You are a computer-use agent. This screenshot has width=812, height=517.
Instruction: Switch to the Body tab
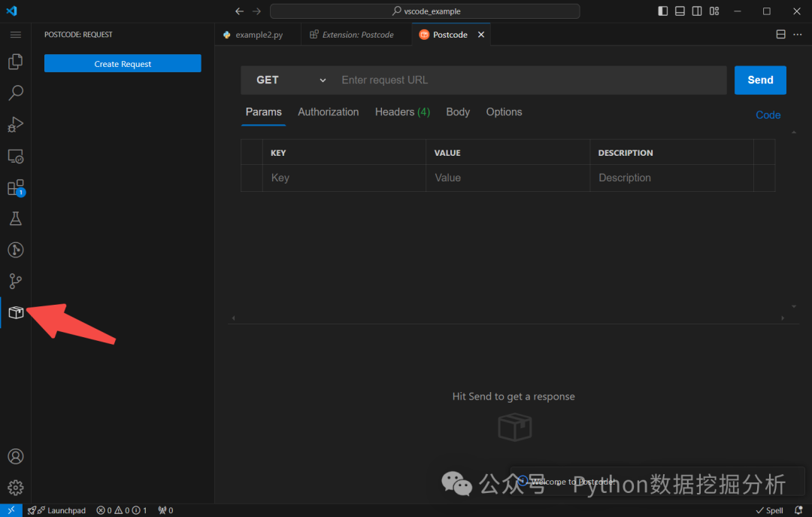pos(458,112)
